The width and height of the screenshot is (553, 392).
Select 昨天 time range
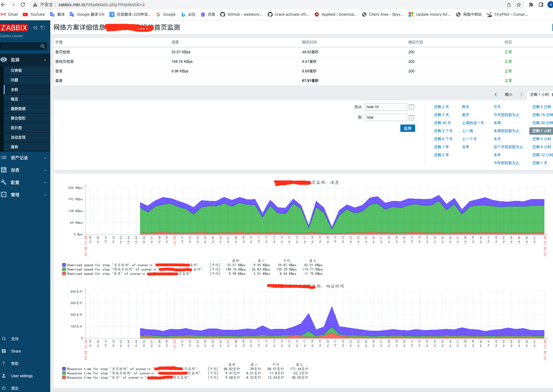point(466,107)
